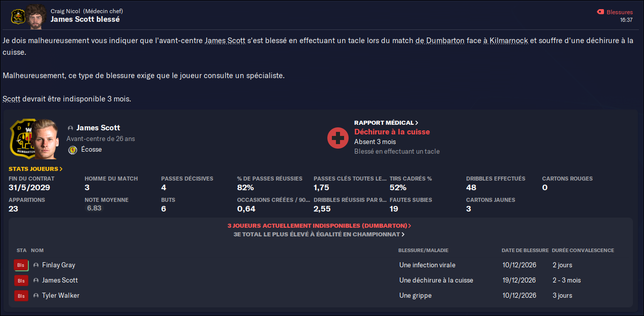Viewport: 644px width, 316px height.
Task: Expand the Rapport Médical section
Action: click(x=386, y=123)
